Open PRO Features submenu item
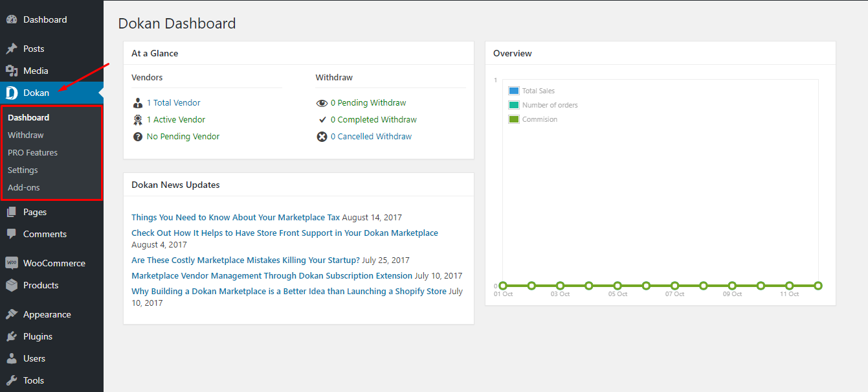This screenshot has height=392, width=868. [x=32, y=152]
